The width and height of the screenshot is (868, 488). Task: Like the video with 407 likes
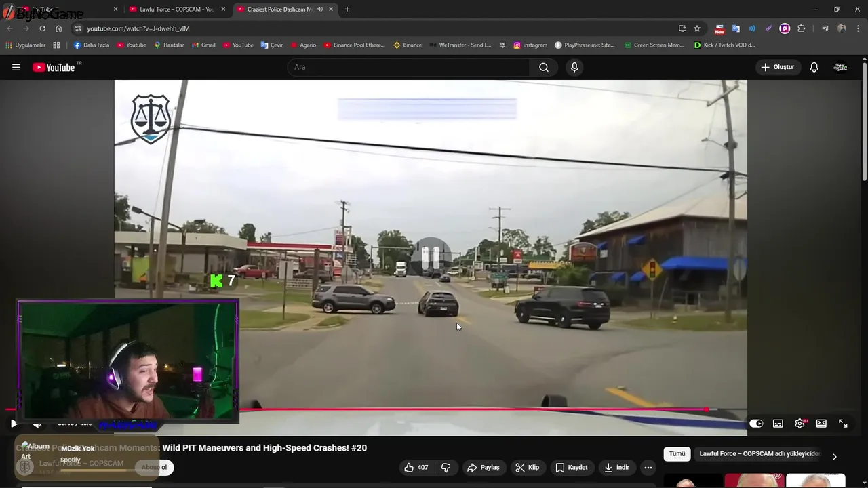(x=416, y=467)
